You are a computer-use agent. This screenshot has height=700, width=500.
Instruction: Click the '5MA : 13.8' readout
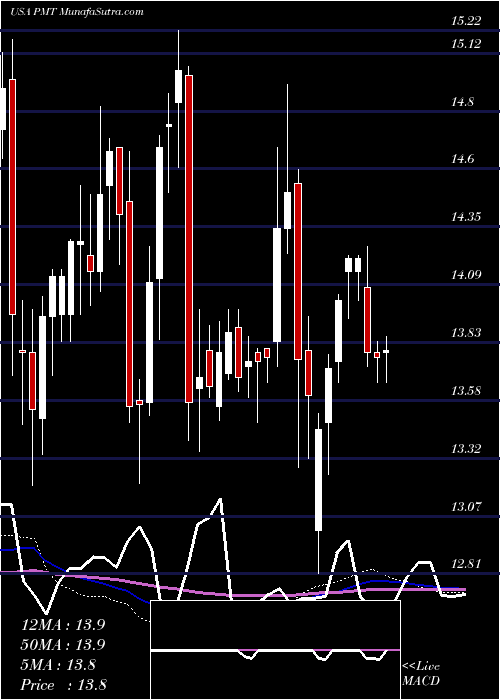pos(58,664)
